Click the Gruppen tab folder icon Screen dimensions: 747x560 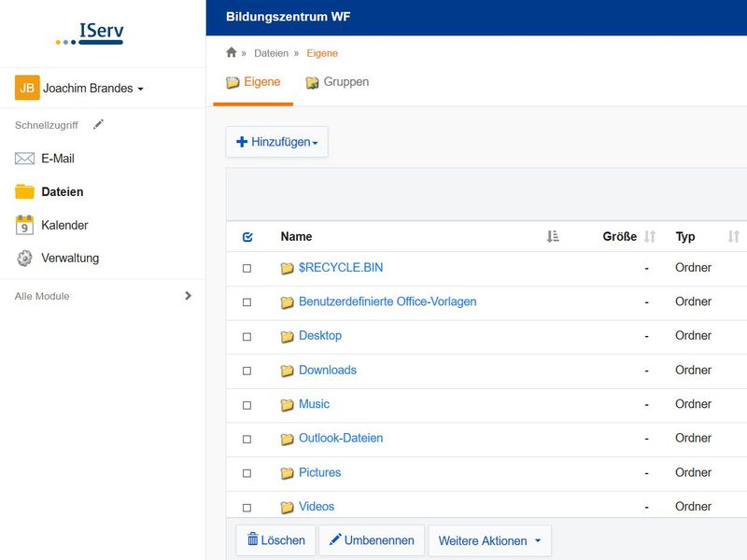pos(312,83)
